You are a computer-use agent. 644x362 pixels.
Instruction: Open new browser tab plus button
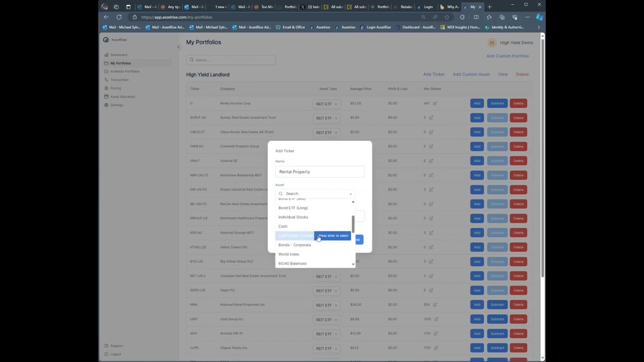point(490,7)
